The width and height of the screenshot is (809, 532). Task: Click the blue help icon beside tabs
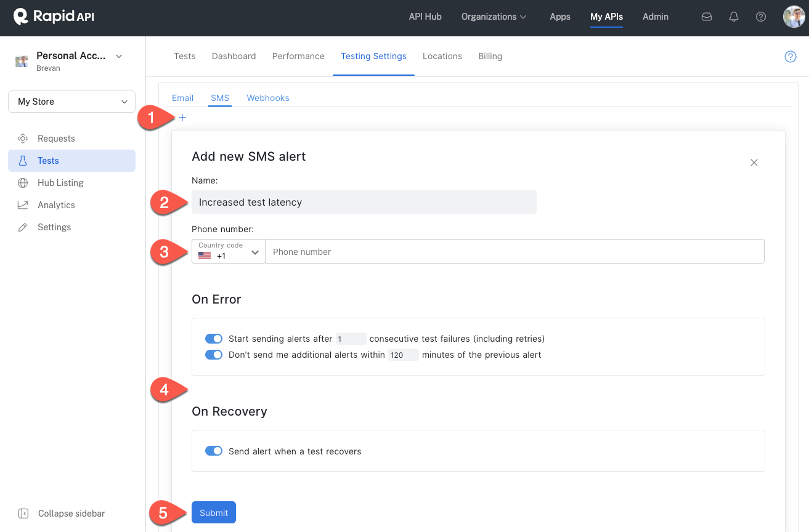791,57
